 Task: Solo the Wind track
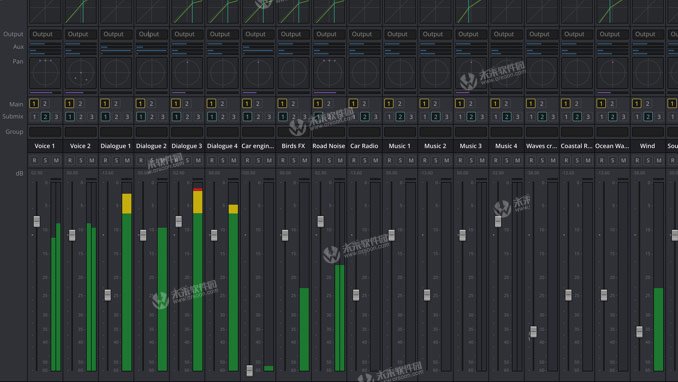648,161
